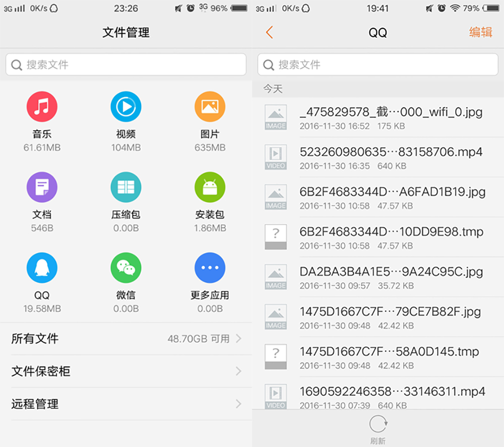Screen dimensions: 504x447
Task: Open the Archives (压缩包) category icon
Action: click(x=125, y=187)
